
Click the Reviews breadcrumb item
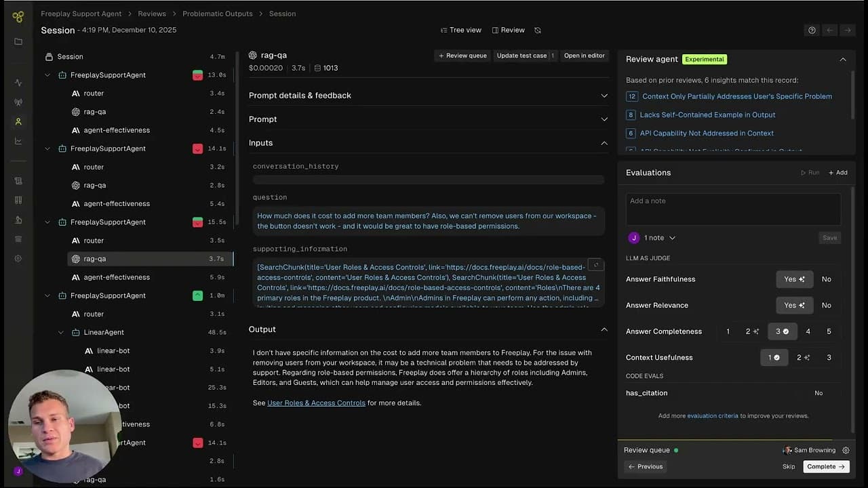click(151, 14)
